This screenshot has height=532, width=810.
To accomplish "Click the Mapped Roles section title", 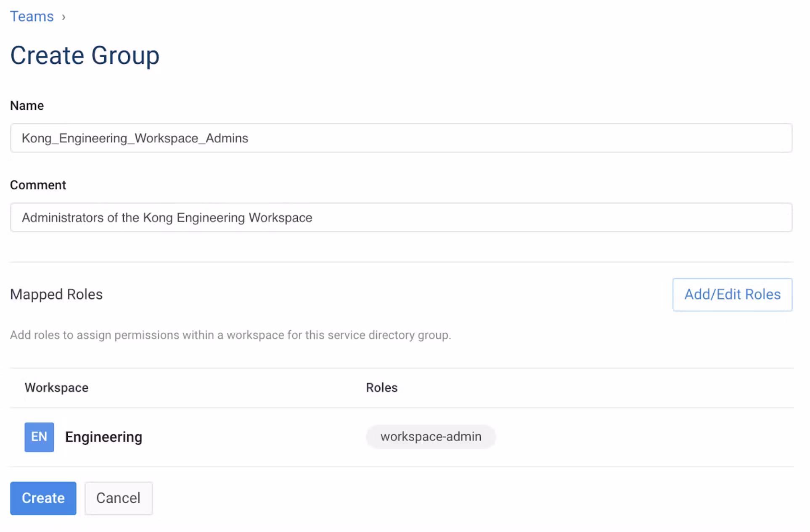I will point(56,294).
